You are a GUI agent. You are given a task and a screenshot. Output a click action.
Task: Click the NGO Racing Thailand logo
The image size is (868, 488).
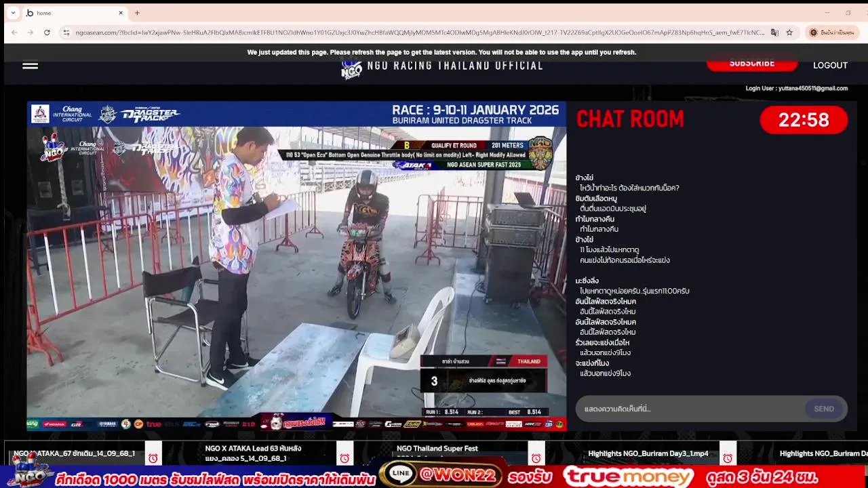(x=351, y=67)
